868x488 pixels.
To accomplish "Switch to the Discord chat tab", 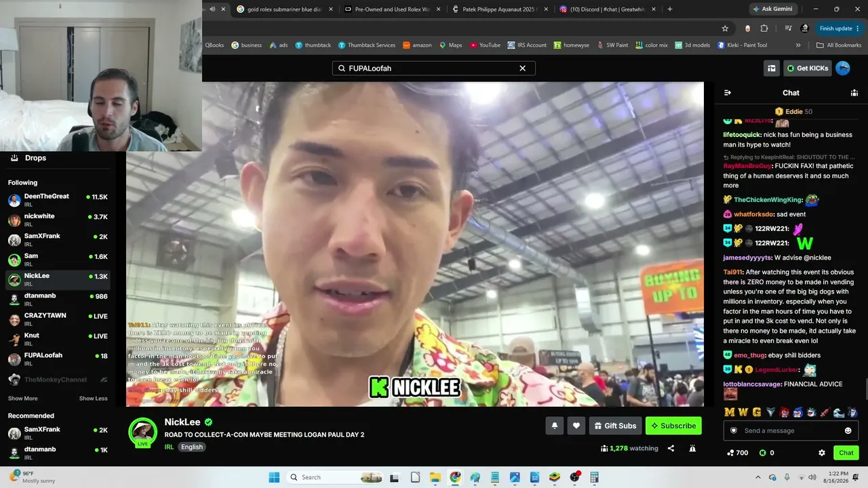I will coord(608,9).
